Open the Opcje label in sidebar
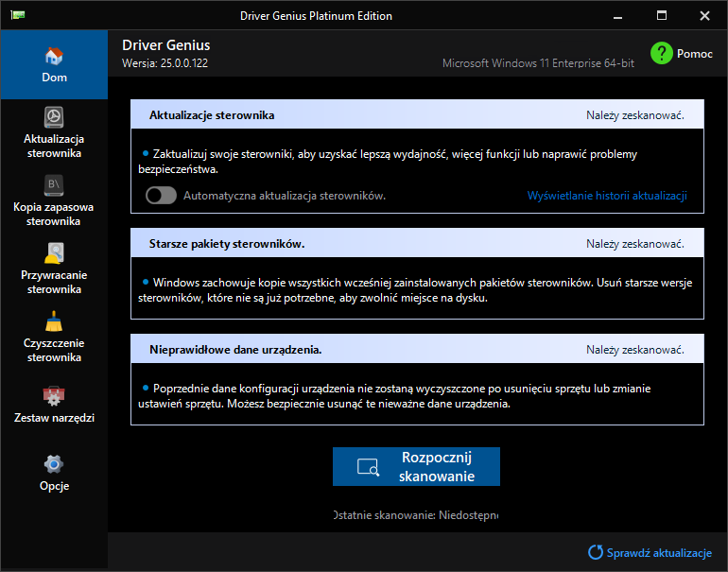Viewport: 728px width, 572px height. click(54, 486)
